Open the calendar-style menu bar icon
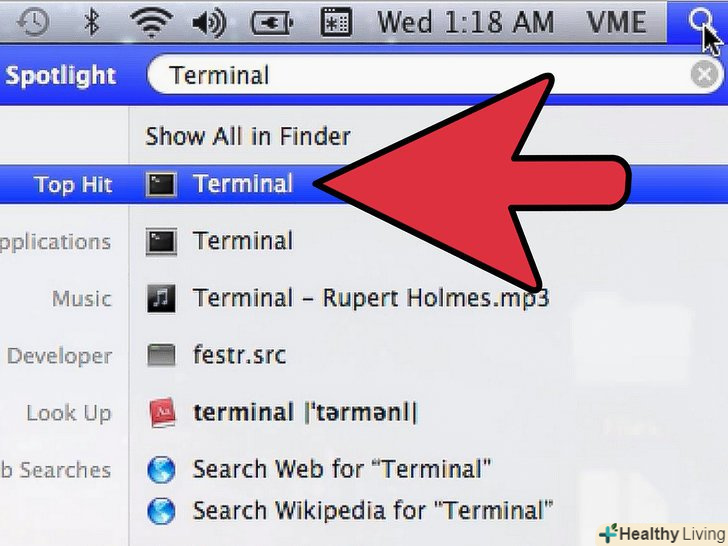This screenshot has height=546, width=728. [336, 22]
